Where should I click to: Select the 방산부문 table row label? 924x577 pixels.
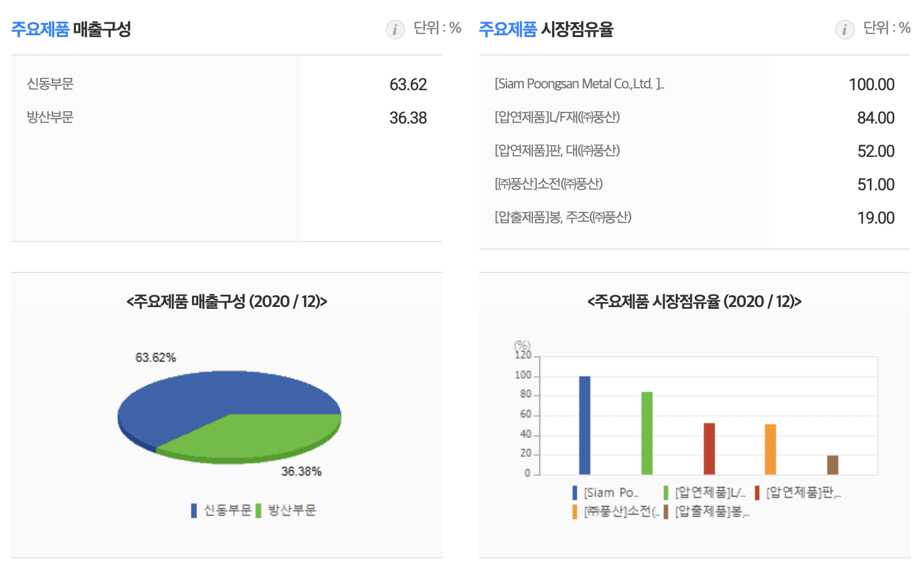click(50, 117)
